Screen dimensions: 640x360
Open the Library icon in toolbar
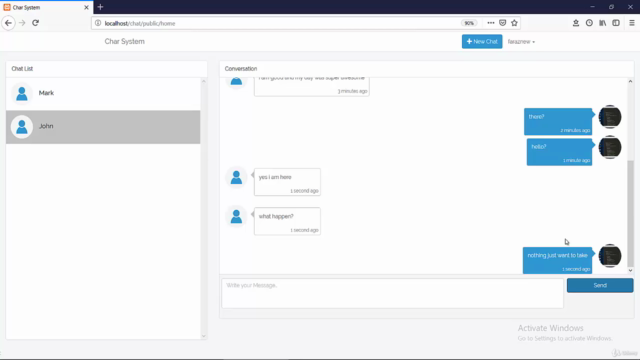click(x=602, y=23)
